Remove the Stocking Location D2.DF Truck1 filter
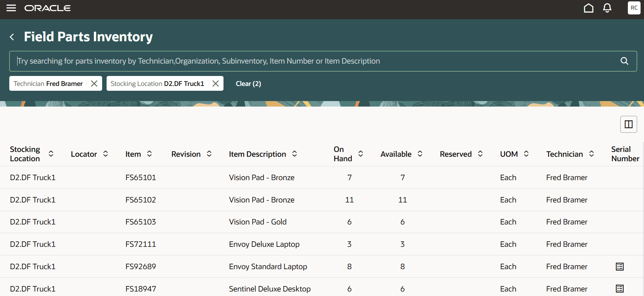 tap(216, 84)
